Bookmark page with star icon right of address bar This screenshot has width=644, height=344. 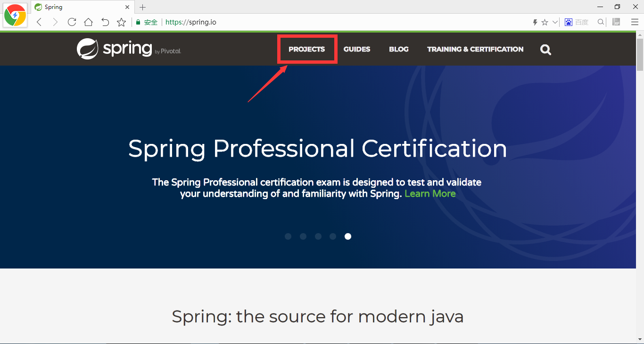(x=545, y=22)
